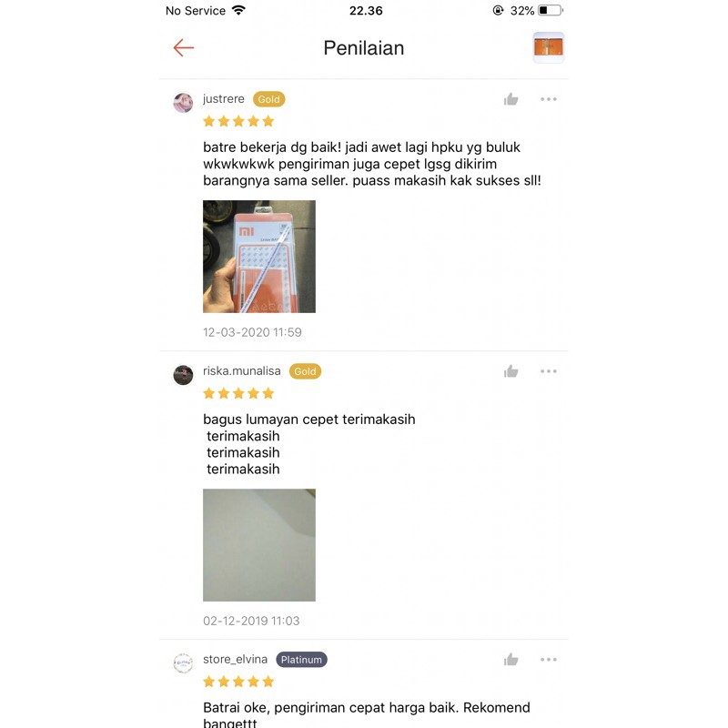Tap the battery indicator in status bar
This screenshot has height=728, width=728.
coord(551,10)
